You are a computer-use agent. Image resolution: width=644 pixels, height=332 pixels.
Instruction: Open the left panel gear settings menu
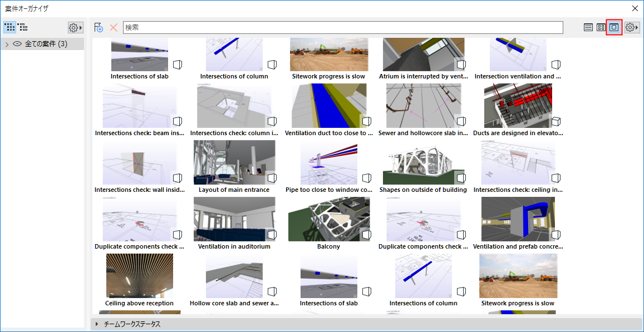click(x=76, y=27)
